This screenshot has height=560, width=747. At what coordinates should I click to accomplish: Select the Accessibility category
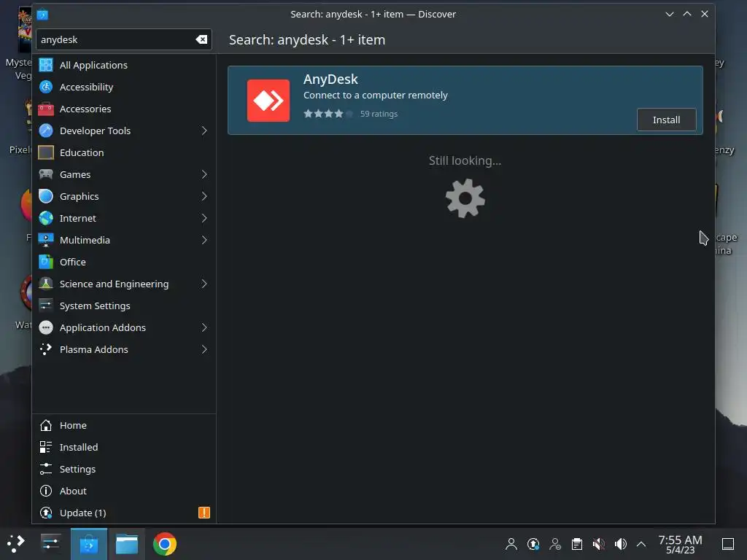pos(124,87)
